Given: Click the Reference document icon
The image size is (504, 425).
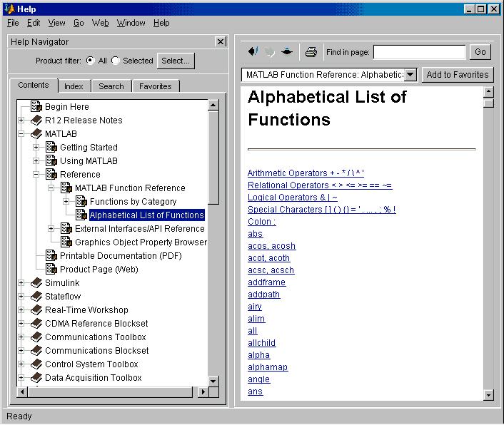Looking at the screenshot, I should [x=51, y=174].
